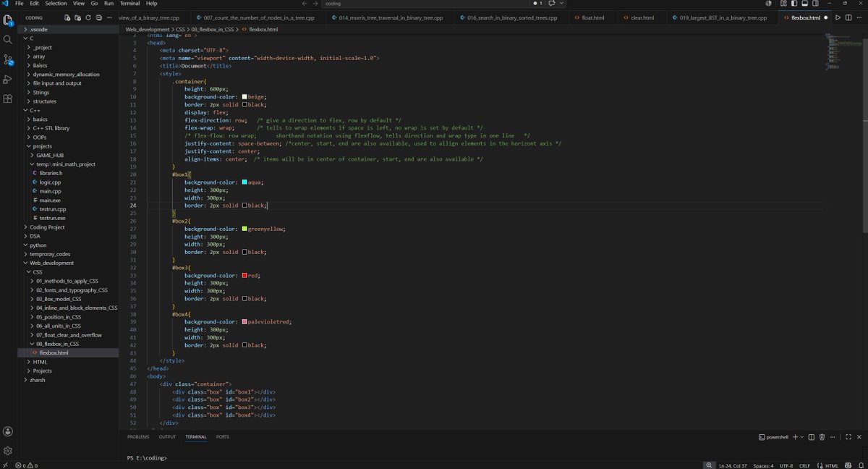Run the file with the play icon
This screenshot has width=868, height=469.
(x=838, y=17)
